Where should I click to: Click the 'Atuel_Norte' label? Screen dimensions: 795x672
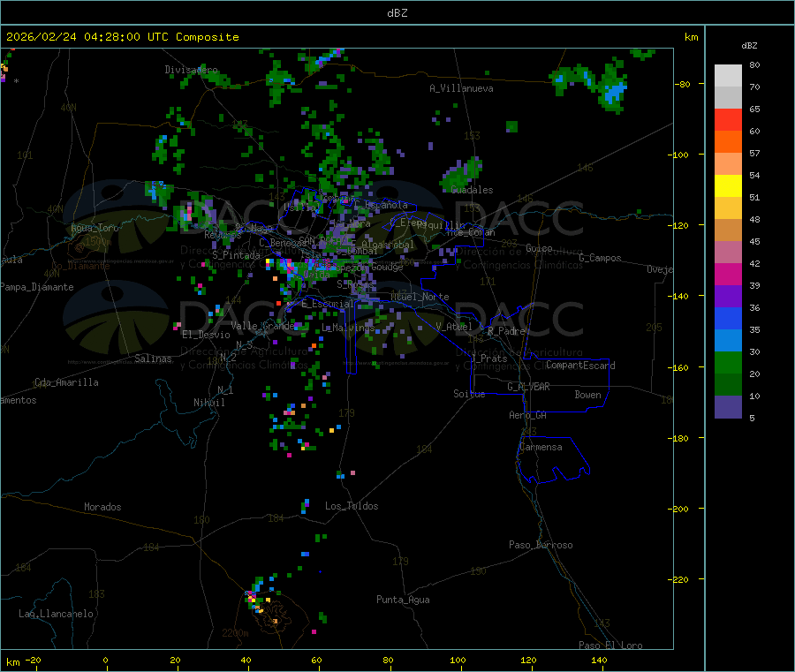420,297
